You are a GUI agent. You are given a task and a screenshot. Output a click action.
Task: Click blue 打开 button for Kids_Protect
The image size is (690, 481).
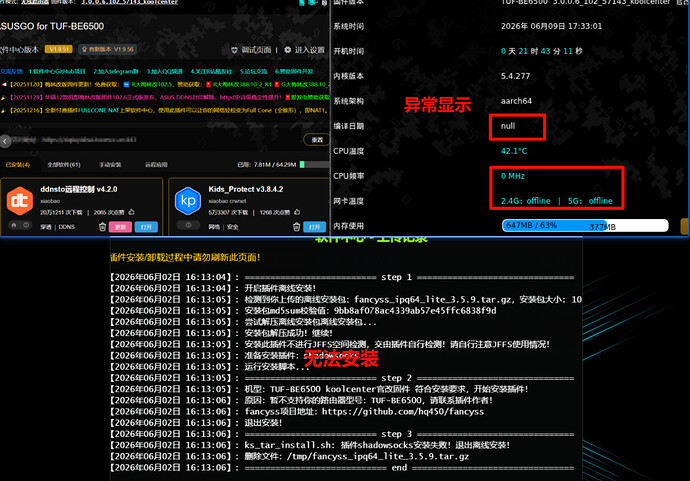pyautogui.click(x=314, y=227)
